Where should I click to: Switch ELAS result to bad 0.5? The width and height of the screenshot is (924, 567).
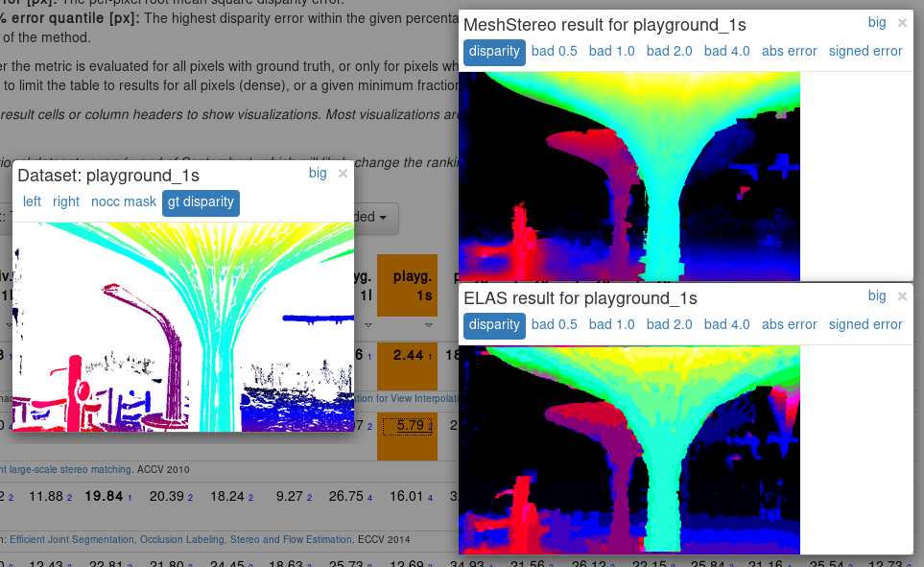point(555,325)
